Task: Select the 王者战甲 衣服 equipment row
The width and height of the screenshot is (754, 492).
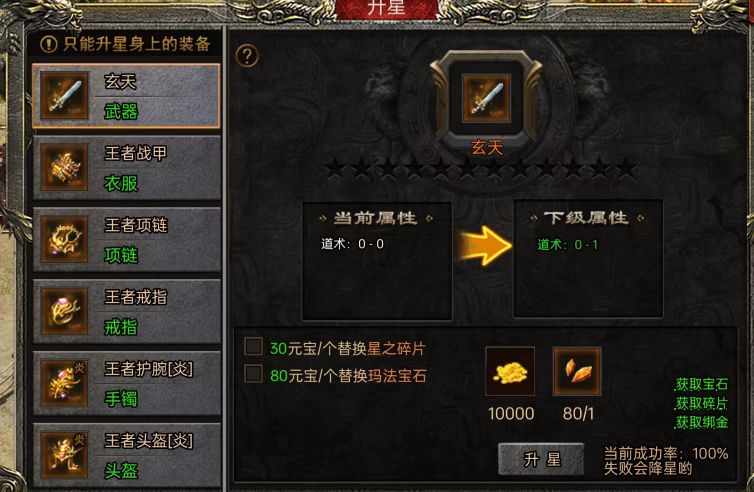Action: (126, 168)
